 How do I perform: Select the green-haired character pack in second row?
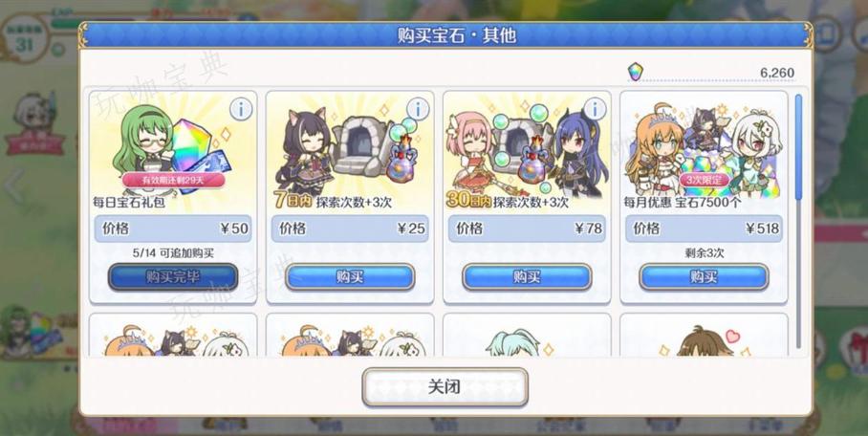coord(527,335)
